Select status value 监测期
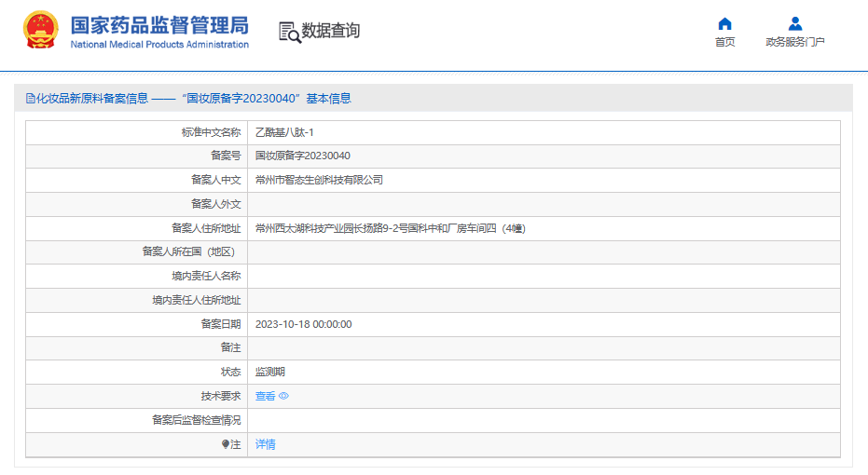 pyautogui.click(x=270, y=372)
